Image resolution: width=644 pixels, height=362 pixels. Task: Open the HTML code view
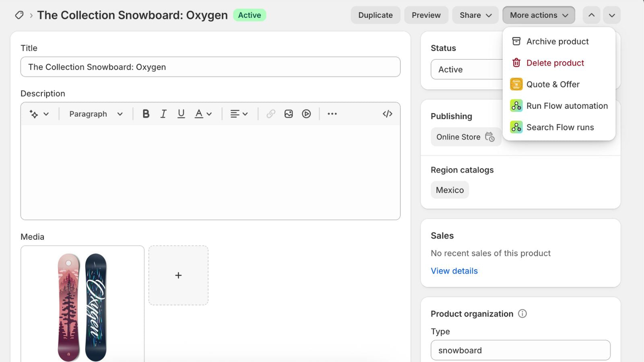pyautogui.click(x=387, y=114)
